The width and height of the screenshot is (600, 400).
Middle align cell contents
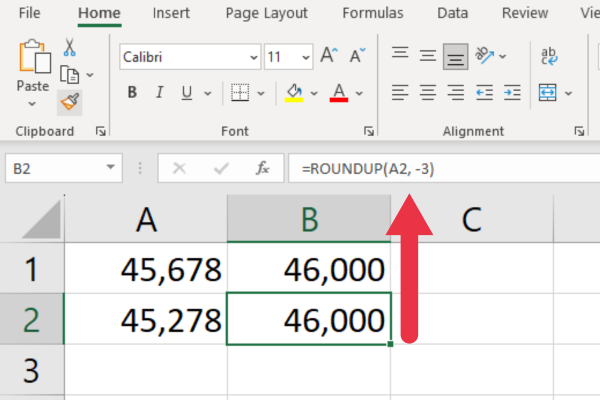tap(427, 56)
